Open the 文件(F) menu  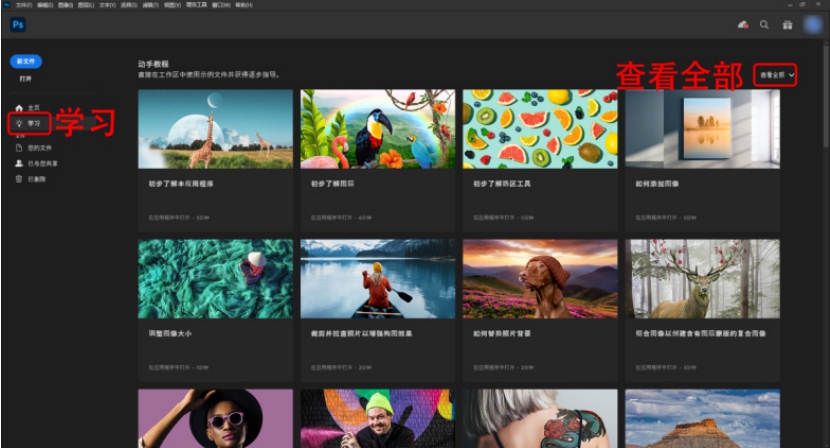24,5
